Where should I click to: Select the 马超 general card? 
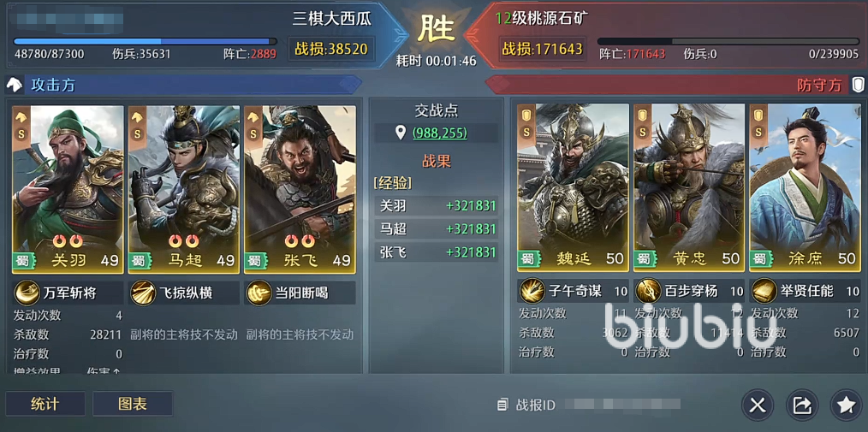[184, 189]
